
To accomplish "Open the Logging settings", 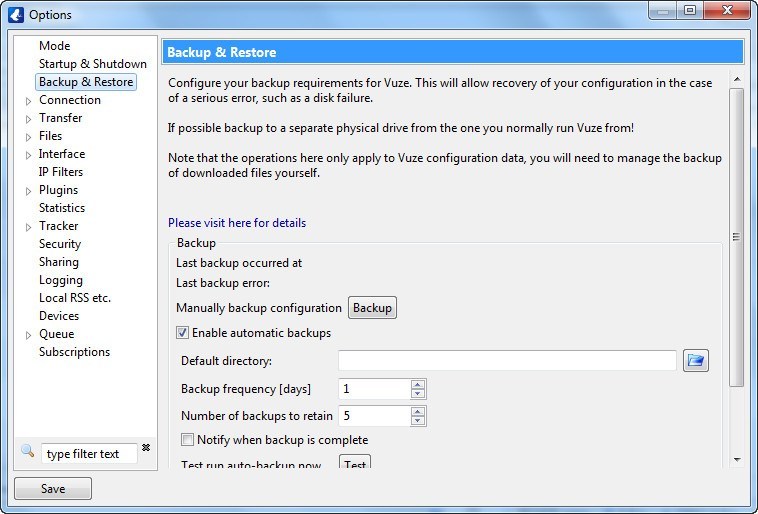I will (61, 280).
